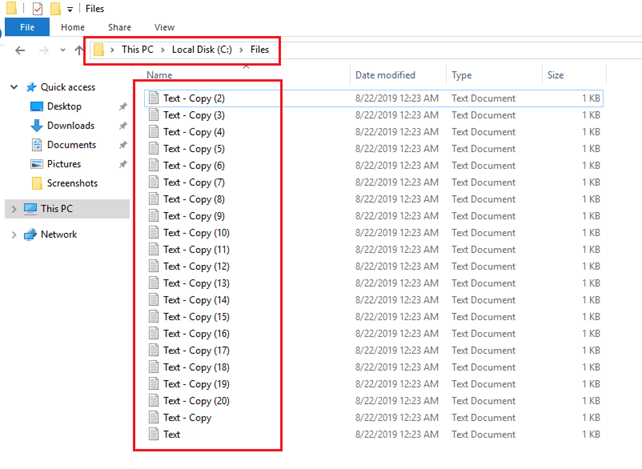This screenshot has width=642, height=469.
Task: Switch to the View ribbon tab
Action: 164,27
